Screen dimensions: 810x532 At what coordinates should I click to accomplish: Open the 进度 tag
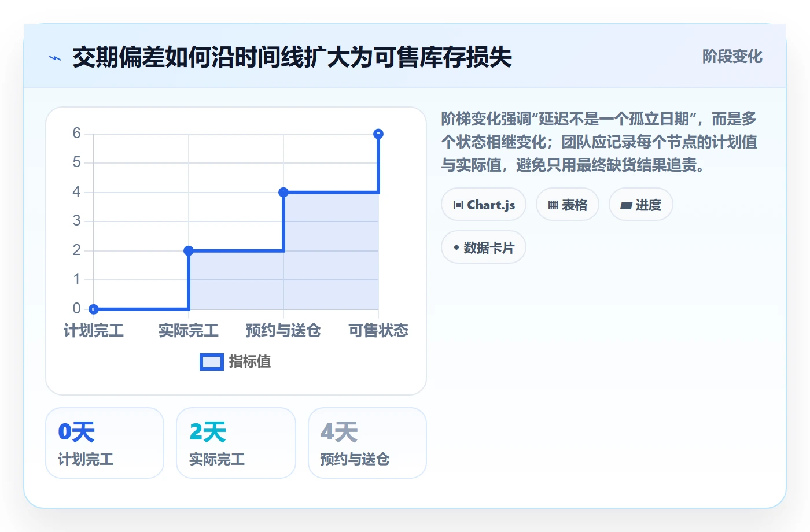click(641, 205)
